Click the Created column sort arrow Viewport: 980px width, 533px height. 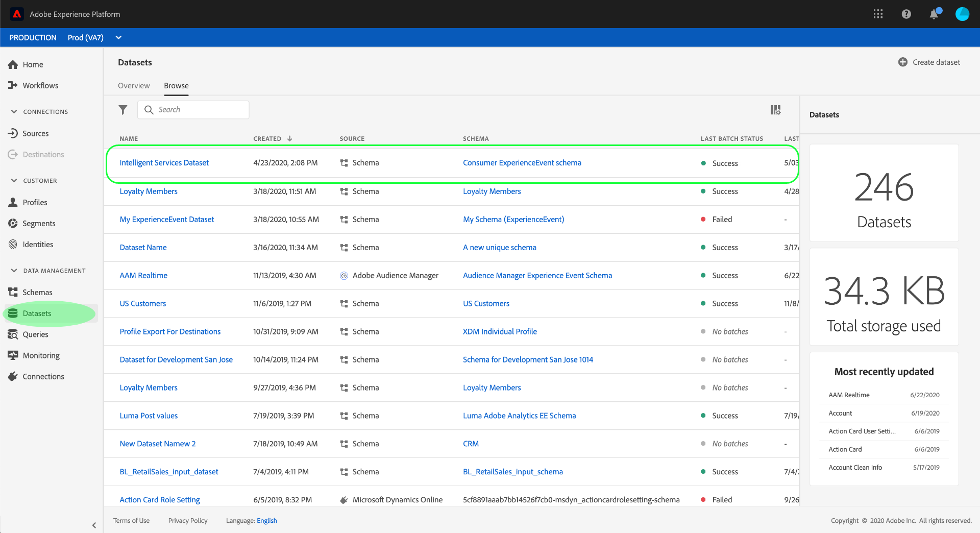(289, 138)
